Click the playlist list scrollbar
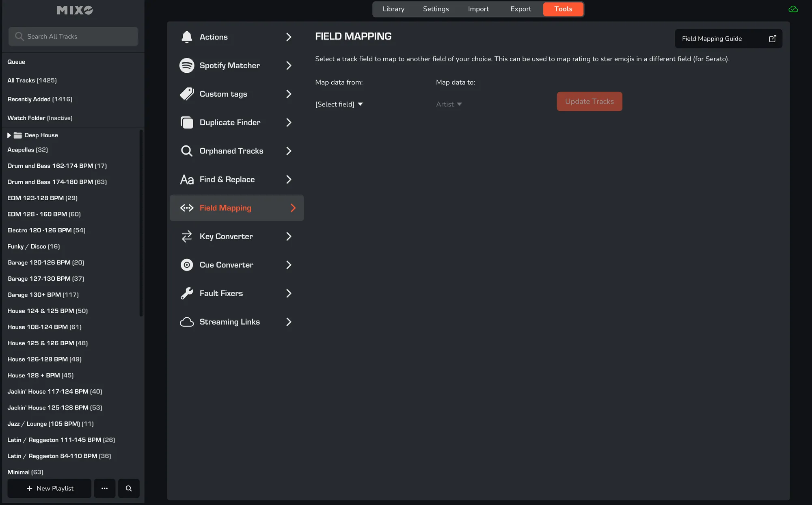 click(141, 223)
